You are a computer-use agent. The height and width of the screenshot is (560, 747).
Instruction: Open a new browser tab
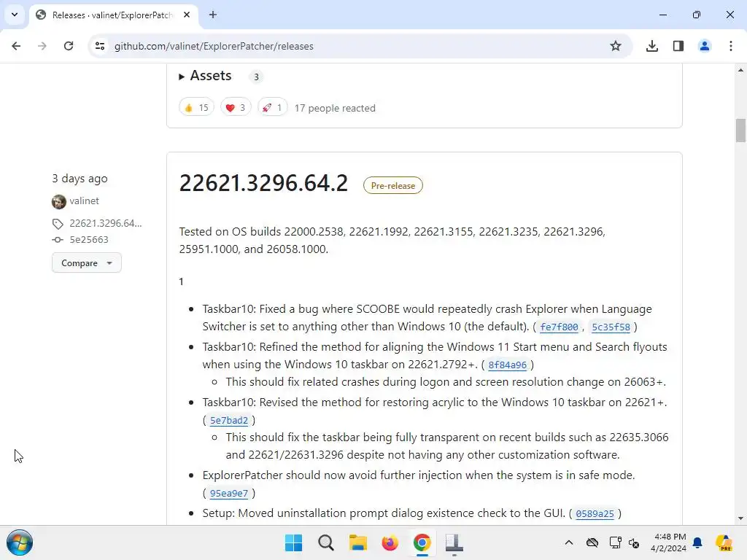pyautogui.click(x=213, y=15)
